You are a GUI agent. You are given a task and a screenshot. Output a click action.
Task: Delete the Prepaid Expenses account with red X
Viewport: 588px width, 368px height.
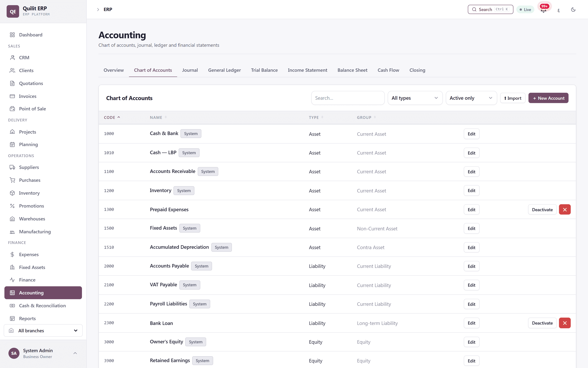point(565,210)
